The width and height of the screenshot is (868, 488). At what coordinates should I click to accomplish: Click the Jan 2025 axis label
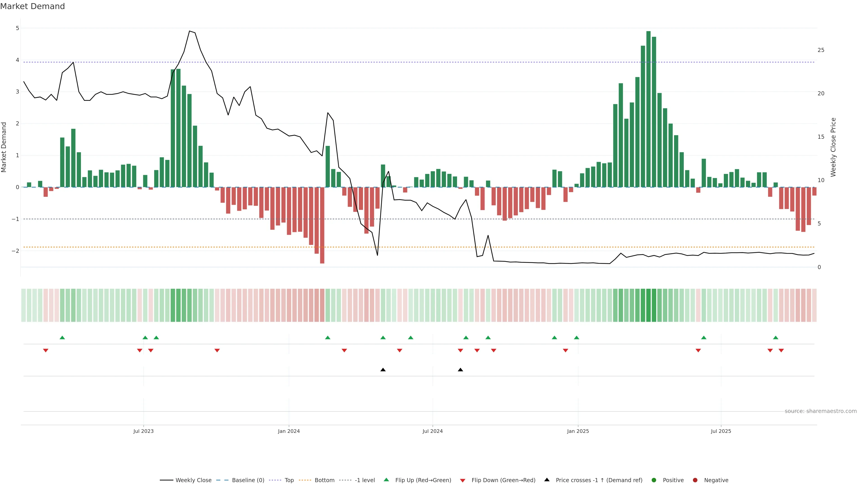[x=578, y=431]
